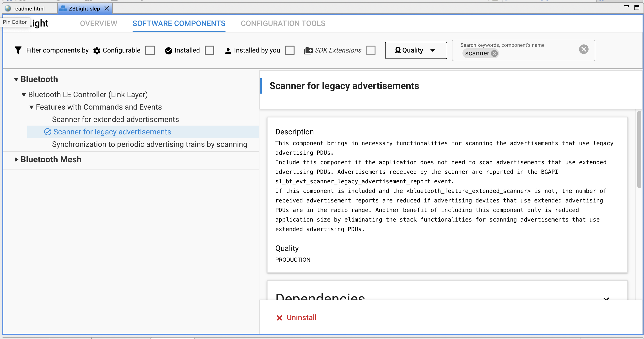Image resolution: width=644 pixels, height=339 pixels.
Task: Enable the SDK Extensions checkbox
Action: (371, 50)
